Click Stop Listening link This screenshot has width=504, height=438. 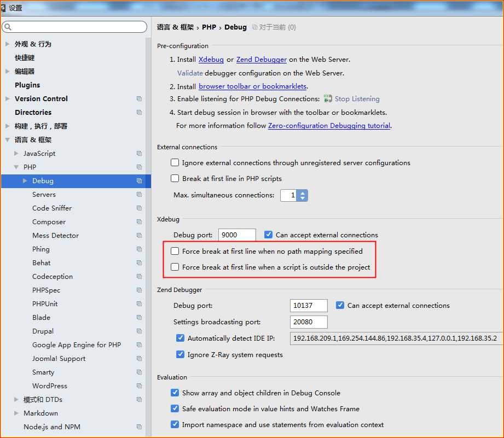357,99
